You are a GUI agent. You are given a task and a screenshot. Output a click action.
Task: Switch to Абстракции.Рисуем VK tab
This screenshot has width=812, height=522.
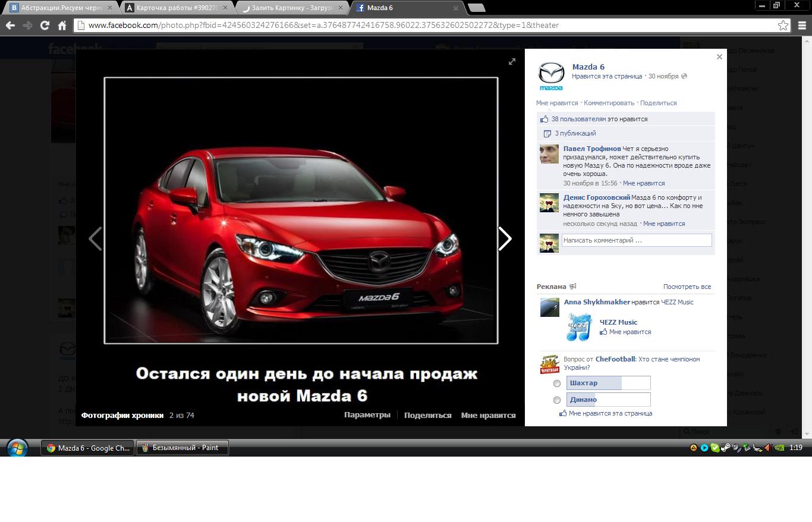tap(61, 8)
